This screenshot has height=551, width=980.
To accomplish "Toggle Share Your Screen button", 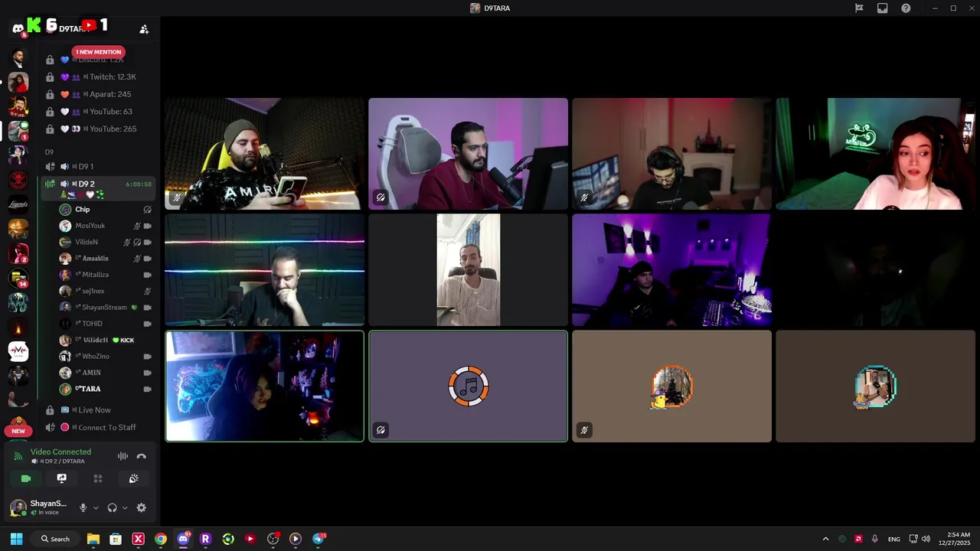I will tap(62, 478).
